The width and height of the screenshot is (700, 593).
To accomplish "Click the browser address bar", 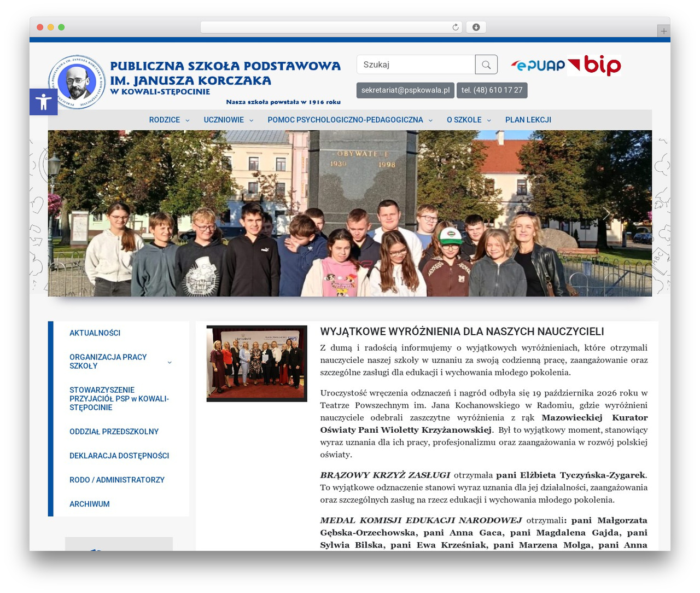I will pyautogui.click(x=331, y=27).
